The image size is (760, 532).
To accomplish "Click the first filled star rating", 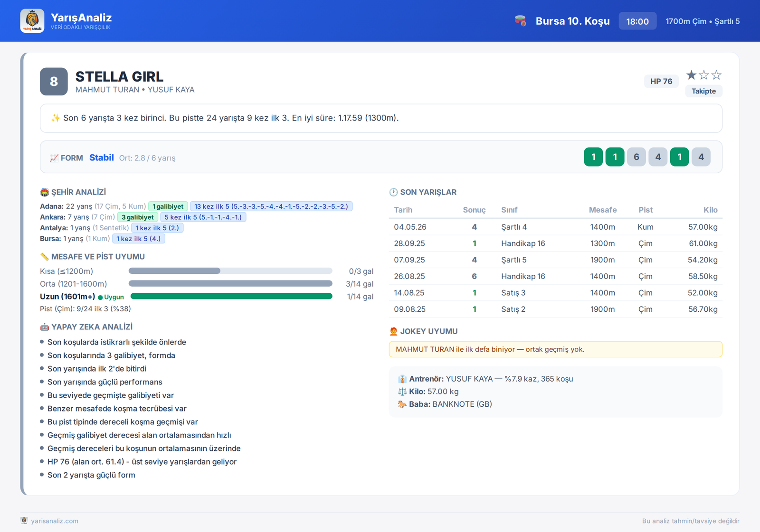I will point(691,75).
